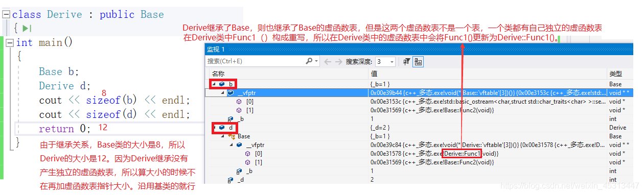Click the _b field icon under d's Base
The height and width of the screenshot is (195, 644).
[239, 171]
